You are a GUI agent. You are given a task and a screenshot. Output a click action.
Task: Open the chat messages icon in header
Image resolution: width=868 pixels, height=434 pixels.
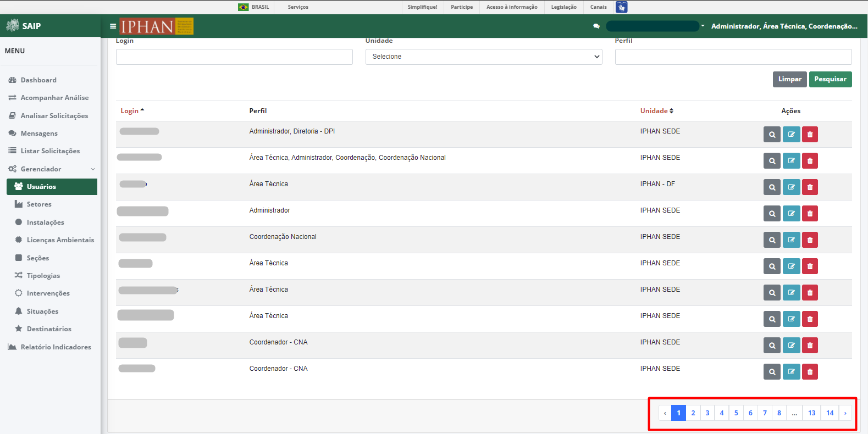596,26
